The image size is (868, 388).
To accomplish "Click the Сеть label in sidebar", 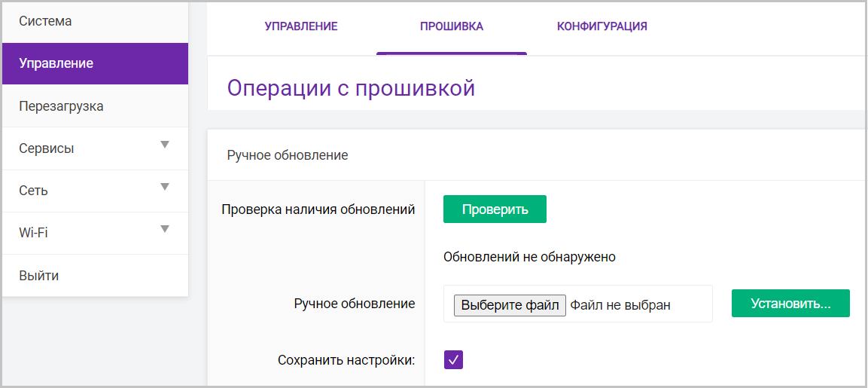I will 33,191.
